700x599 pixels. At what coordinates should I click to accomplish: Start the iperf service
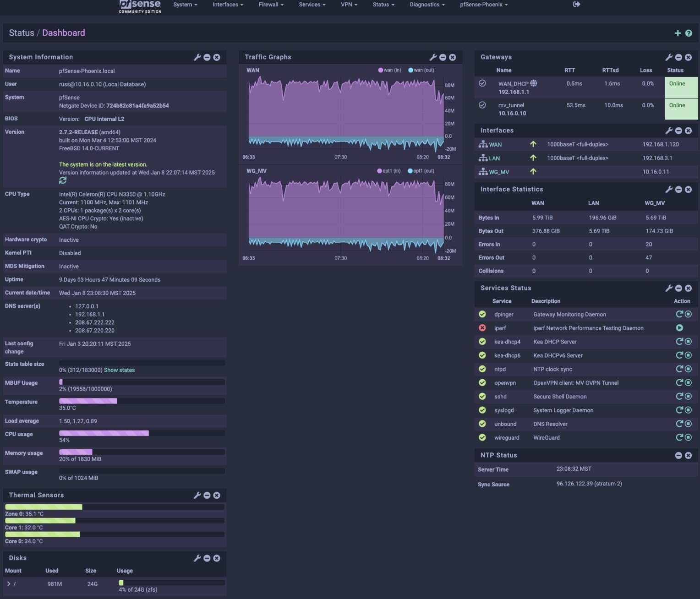pyautogui.click(x=679, y=328)
